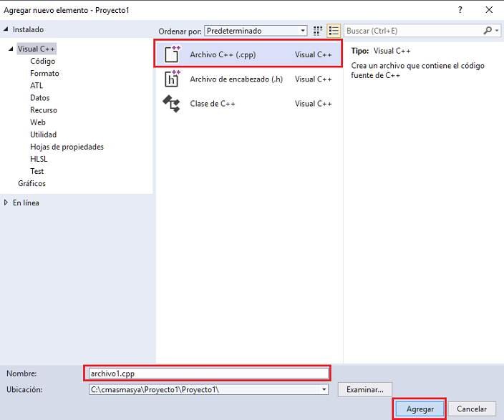Expand the En línea tree node
The width and height of the screenshot is (504, 420).
[x=6, y=203]
